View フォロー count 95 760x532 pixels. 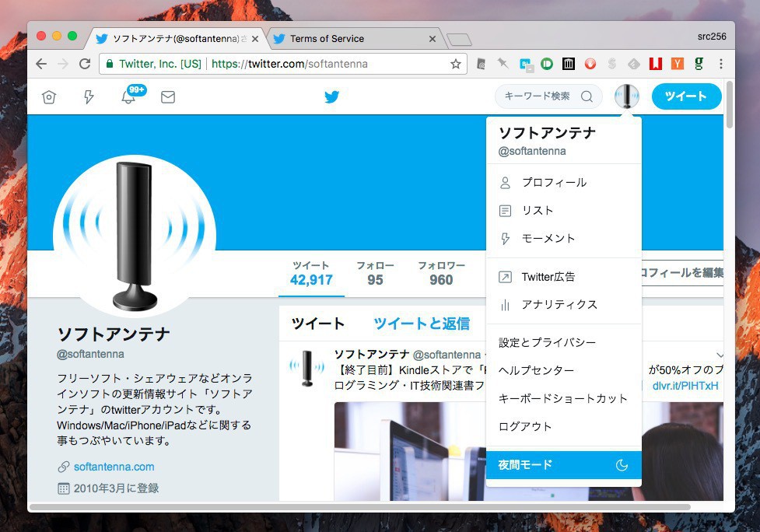pyautogui.click(x=375, y=274)
